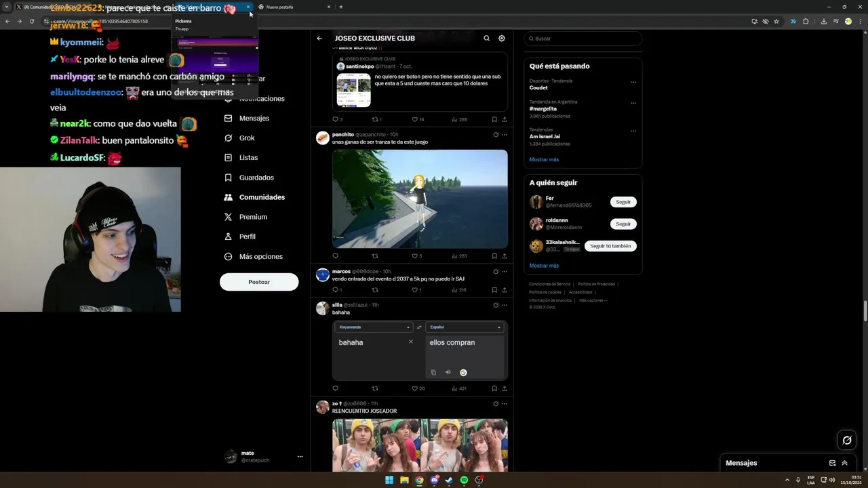The height and width of the screenshot is (488, 868).
Task: Open account menu next to mate @matepuch
Action: coord(300,457)
